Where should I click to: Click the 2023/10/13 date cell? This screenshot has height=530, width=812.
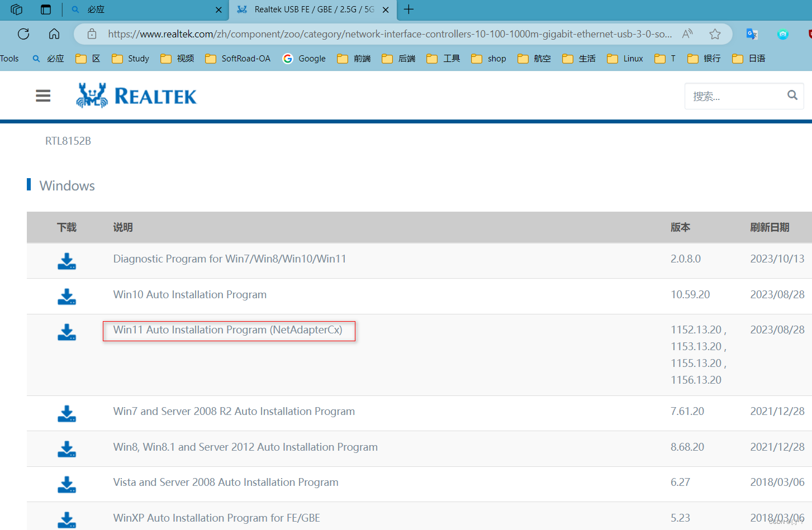777,259
